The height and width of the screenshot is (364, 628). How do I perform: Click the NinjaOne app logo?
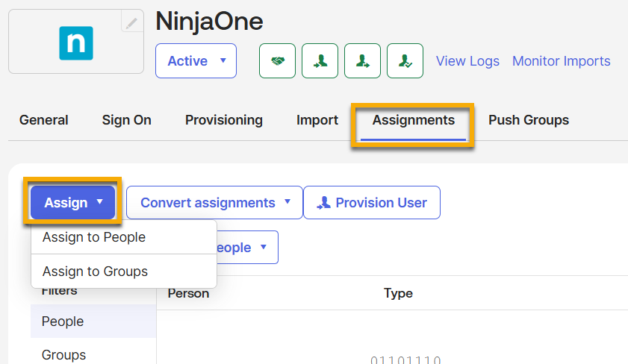[x=76, y=43]
